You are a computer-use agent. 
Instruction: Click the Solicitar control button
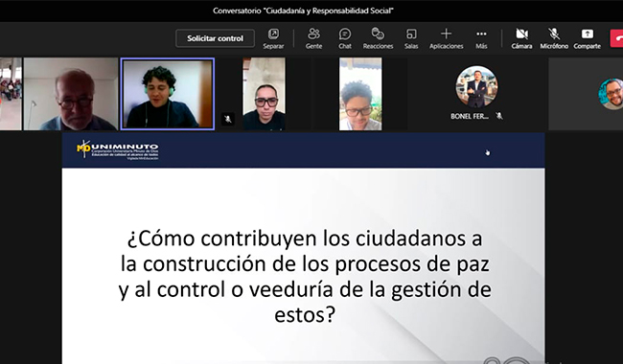[x=215, y=38]
